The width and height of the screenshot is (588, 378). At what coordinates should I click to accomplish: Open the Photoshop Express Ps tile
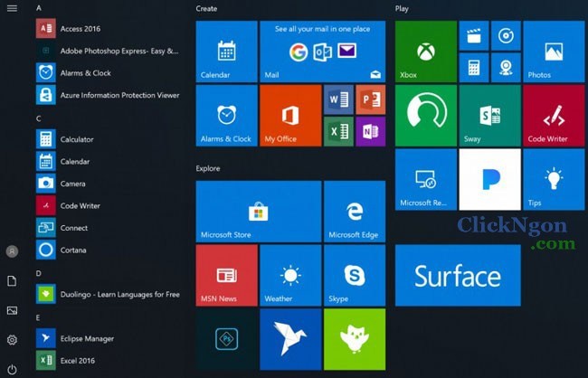tap(226, 339)
